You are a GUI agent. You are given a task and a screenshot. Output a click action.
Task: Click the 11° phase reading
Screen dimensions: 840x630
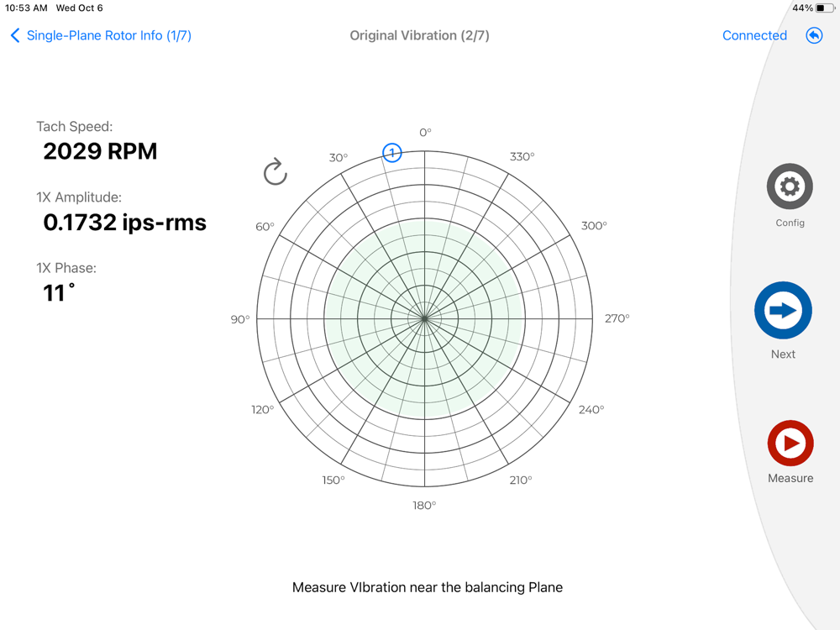coord(59,292)
